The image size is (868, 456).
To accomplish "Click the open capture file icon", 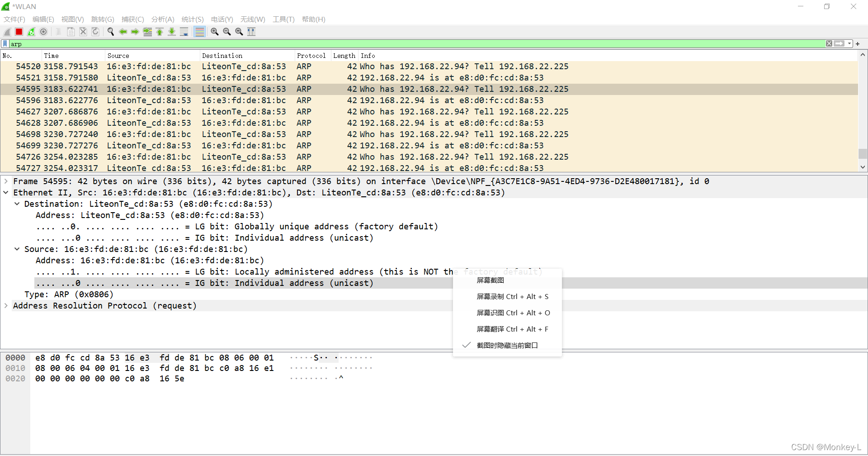I will 59,32.
